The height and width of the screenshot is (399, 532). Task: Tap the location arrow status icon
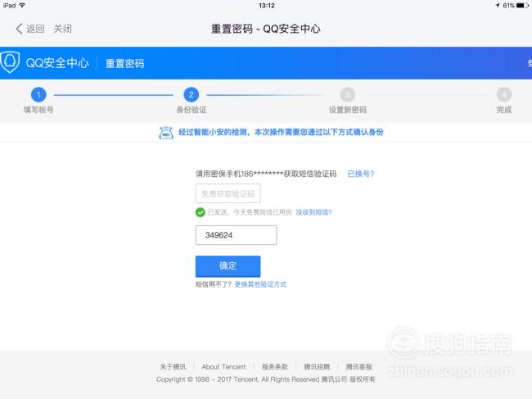498,6
